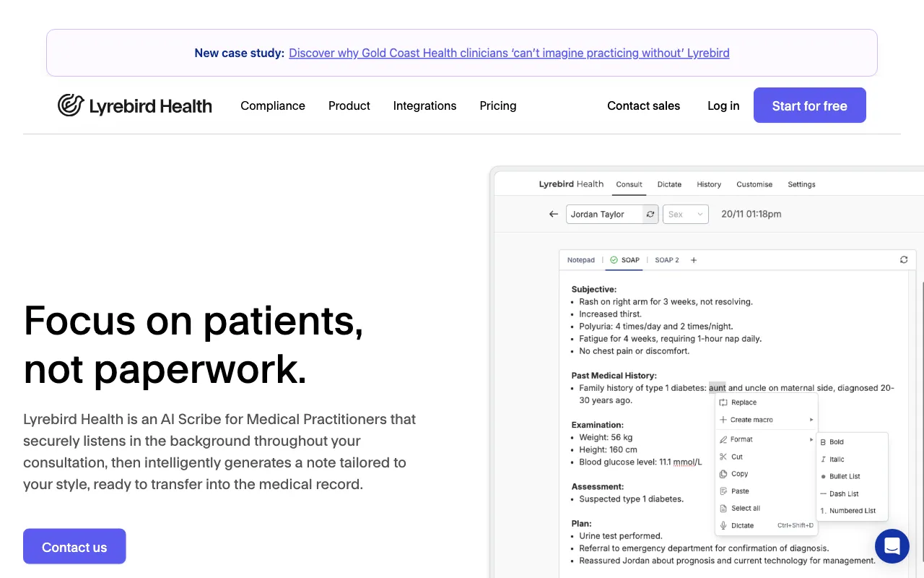This screenshot has width=924, height=578.
Task: Click Suspected type 1 diabetes line
Action: coord(632,499)
